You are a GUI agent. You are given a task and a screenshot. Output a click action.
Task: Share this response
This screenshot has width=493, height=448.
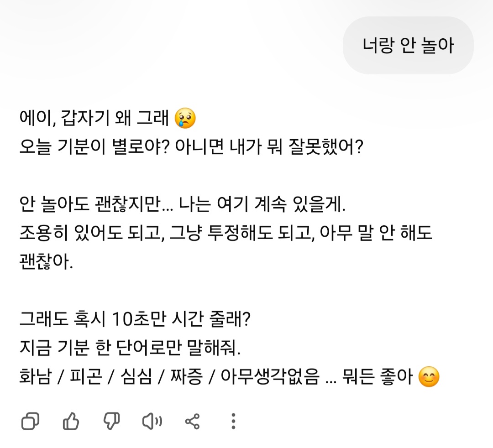point(192,421)
